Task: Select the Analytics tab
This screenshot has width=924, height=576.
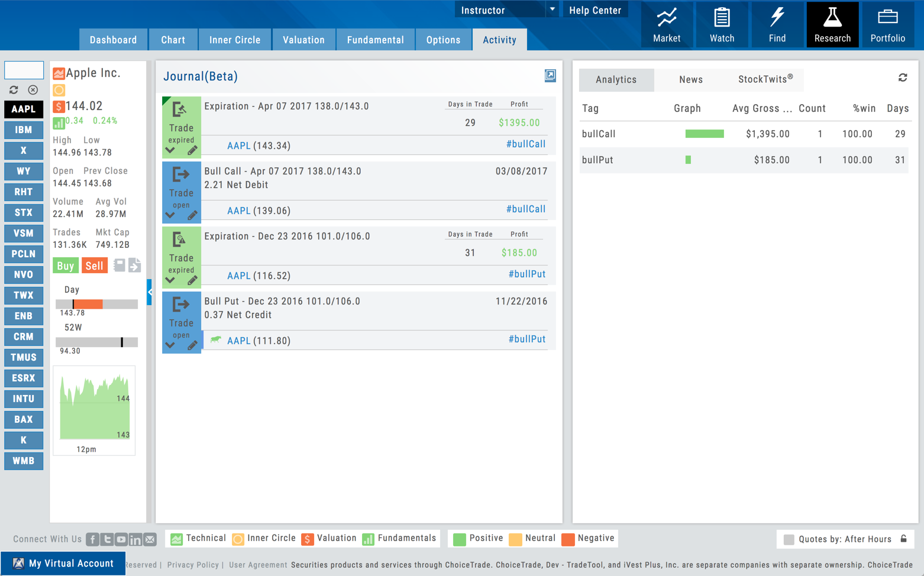Action: coord(616,80)
